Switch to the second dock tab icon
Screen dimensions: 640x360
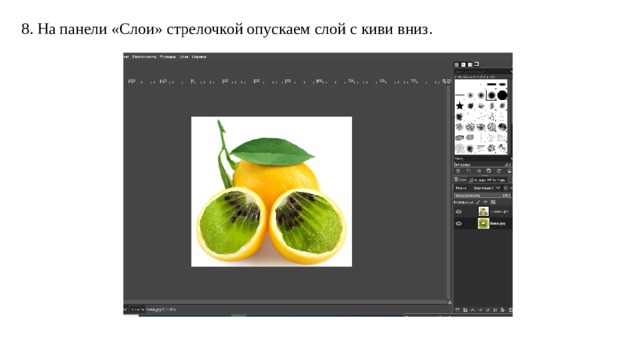click(x=463, y=64)
